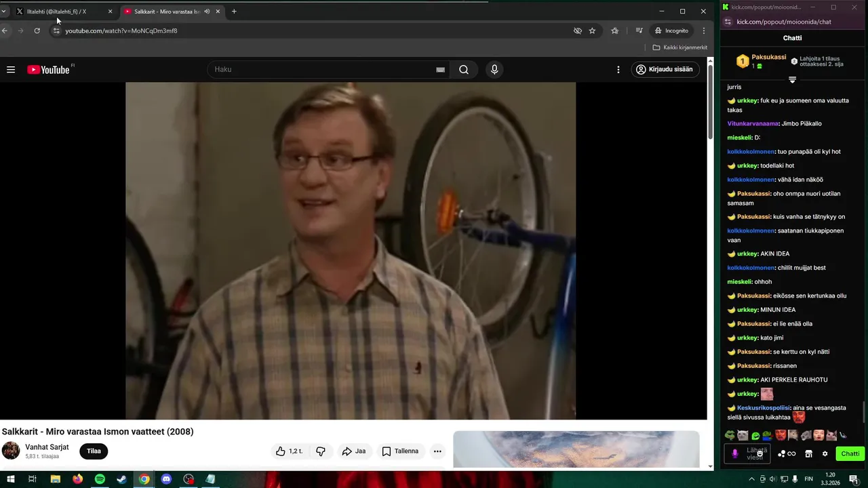The height and width of the screenshot is (488, 868).
Task: Mute the YouTube tab audio icon
Action: pos(207,12)
